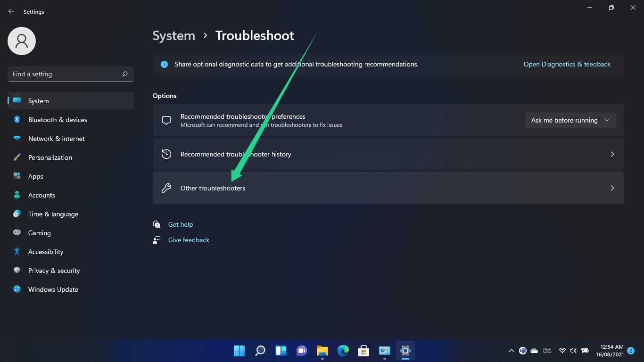Click the Find a setting search box
Screen dimensions: 644x362
point(70,74)
